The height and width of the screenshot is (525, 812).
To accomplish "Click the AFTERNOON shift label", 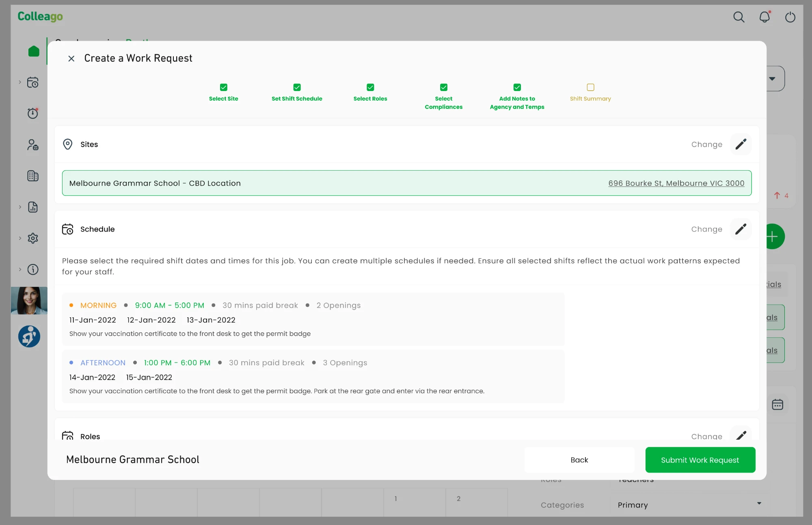I will [103, 363].
